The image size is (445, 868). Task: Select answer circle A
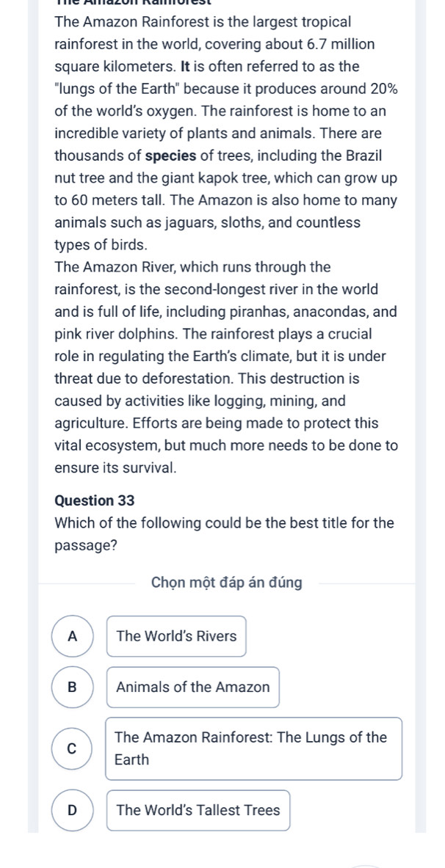click(72, 636)
